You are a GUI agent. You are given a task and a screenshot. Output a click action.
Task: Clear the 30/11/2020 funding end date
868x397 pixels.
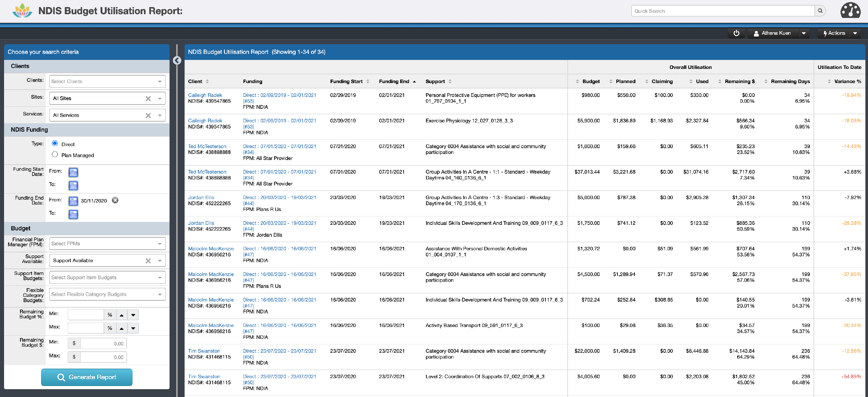[115, 200]
